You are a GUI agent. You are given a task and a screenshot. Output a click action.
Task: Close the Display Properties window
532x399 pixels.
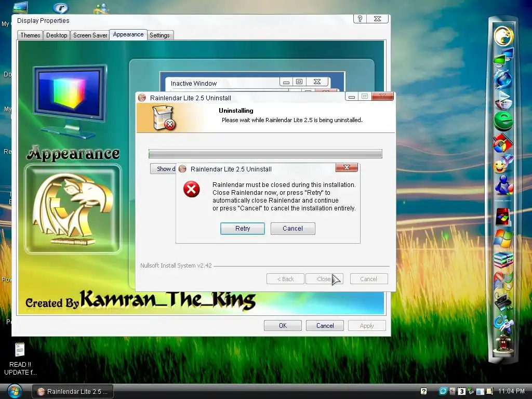(377, 19)
